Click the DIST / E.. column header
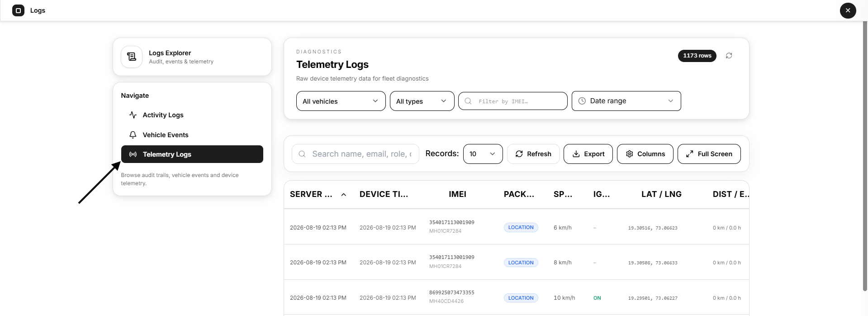Image resolution: width=868 pixels, height=316 pixels. click(730, 194)
